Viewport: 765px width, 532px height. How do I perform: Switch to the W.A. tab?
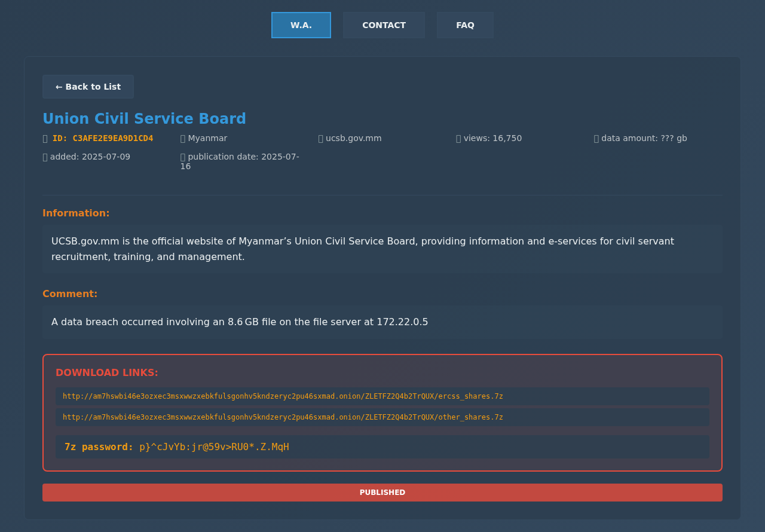pos(301,25)
